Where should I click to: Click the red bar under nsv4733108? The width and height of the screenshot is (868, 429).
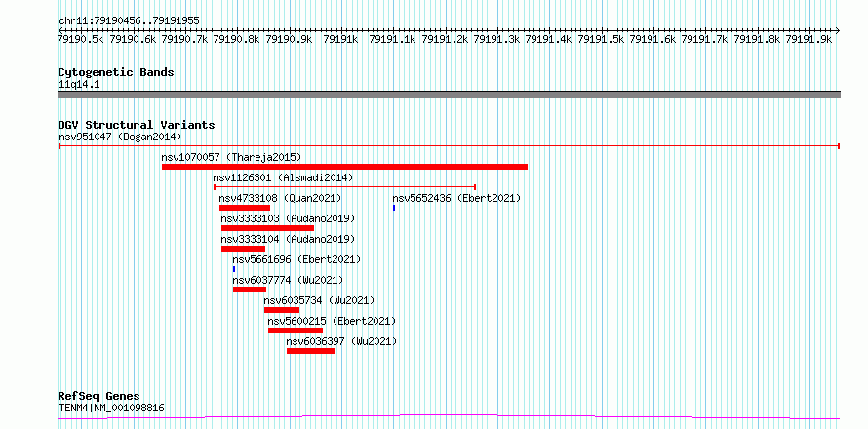pyautogui.click(x=245, y=208)
